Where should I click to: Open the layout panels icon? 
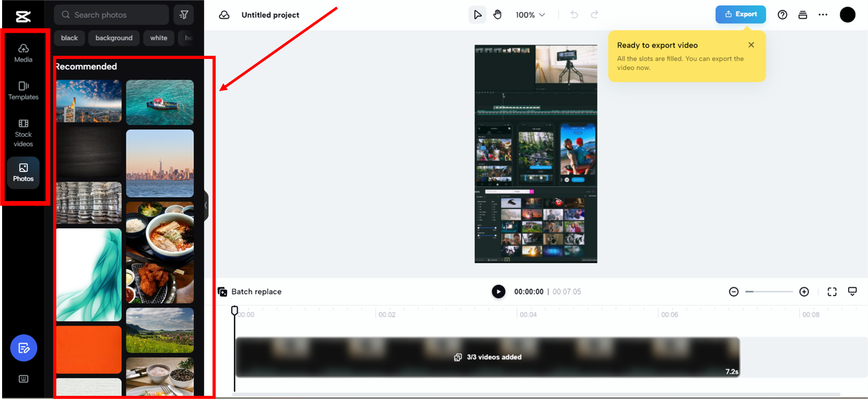[803, 15]
